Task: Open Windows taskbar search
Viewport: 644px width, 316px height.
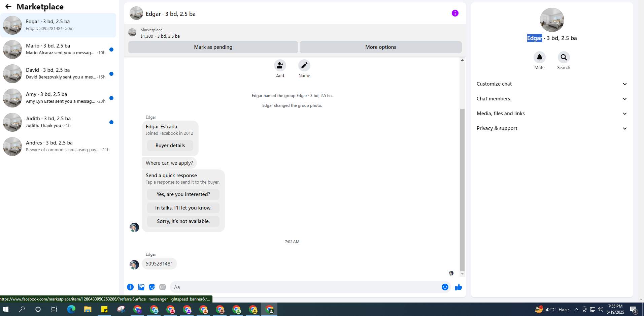Action: click(22, 309)
